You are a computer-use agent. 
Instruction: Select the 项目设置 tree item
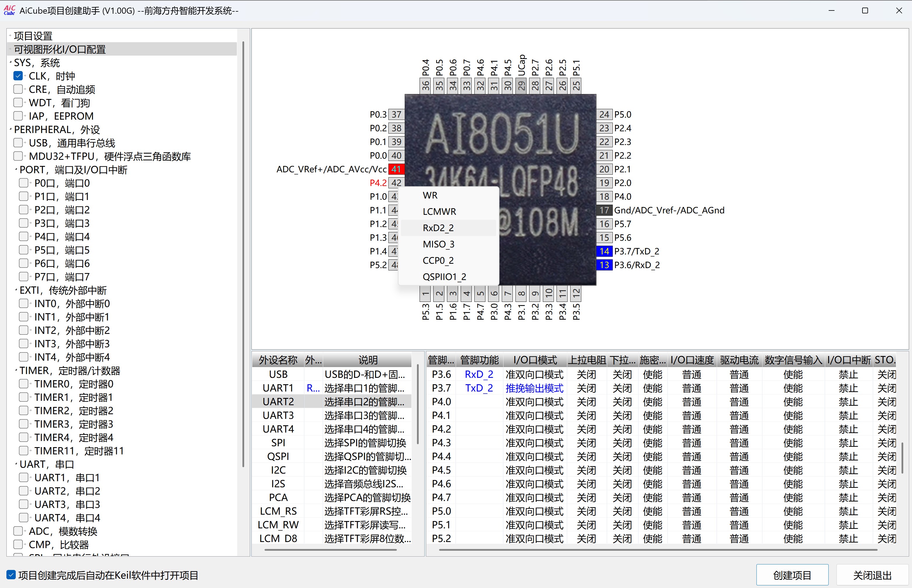pyautogui.click(x=33, y=36)
